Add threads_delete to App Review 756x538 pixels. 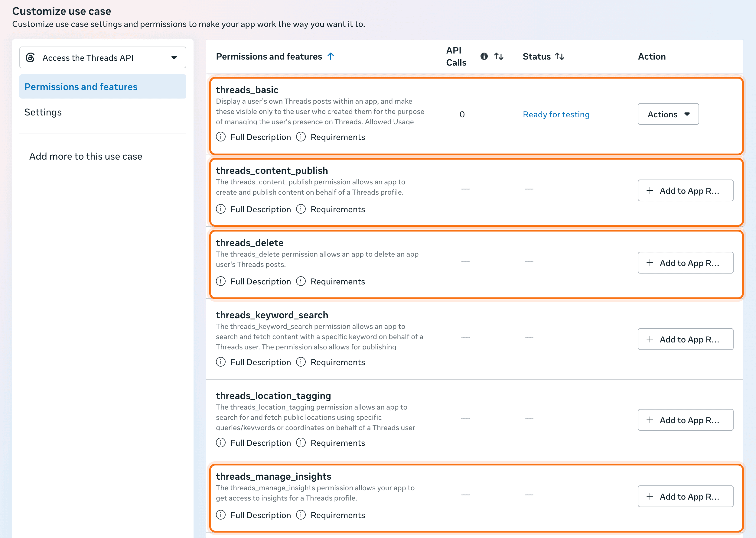pos(686,263)
